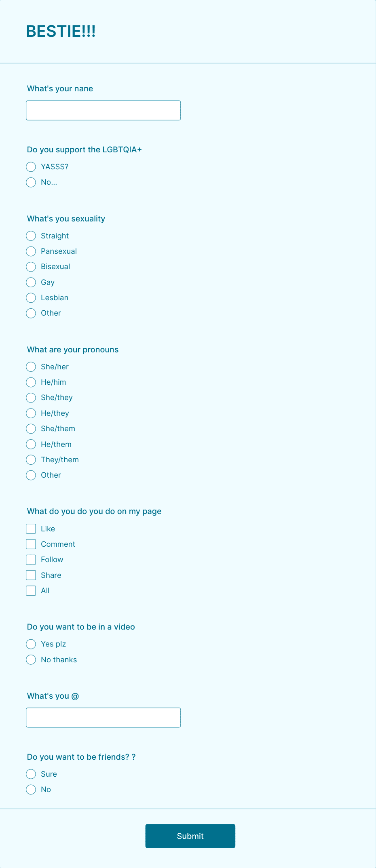The image size is (376, 868).
Task: Select "She/her" as your pronouns
Action: (31, 367)
